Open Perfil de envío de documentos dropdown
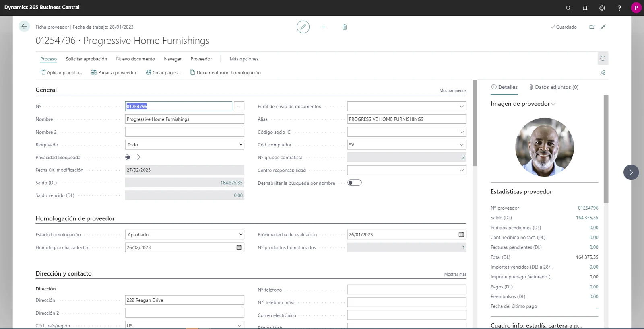 coord(461,107)
